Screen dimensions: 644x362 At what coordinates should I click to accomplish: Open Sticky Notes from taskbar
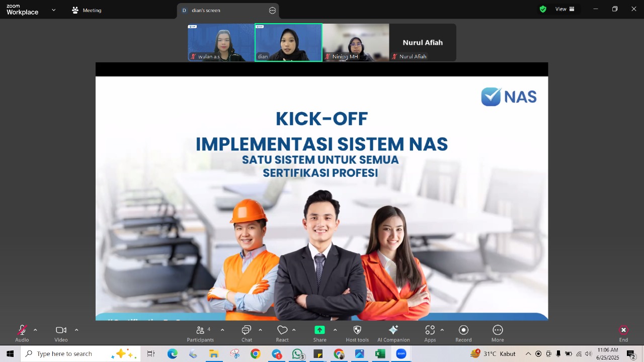(x=318, y=354)
